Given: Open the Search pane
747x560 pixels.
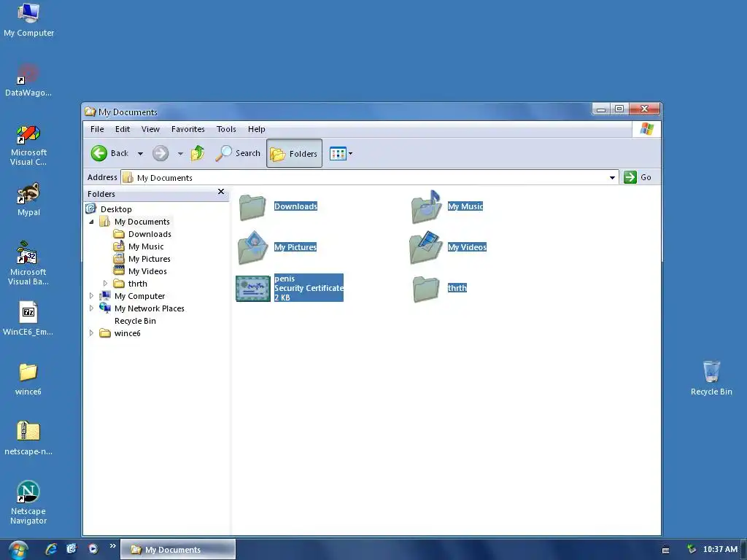Looking at the screenshot, I should [x=237, y=153].
